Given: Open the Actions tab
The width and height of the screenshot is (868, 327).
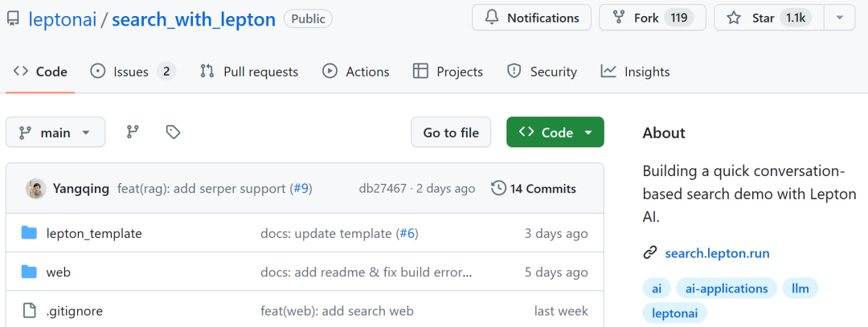Looking at the screenshot, I should [356, 72].
